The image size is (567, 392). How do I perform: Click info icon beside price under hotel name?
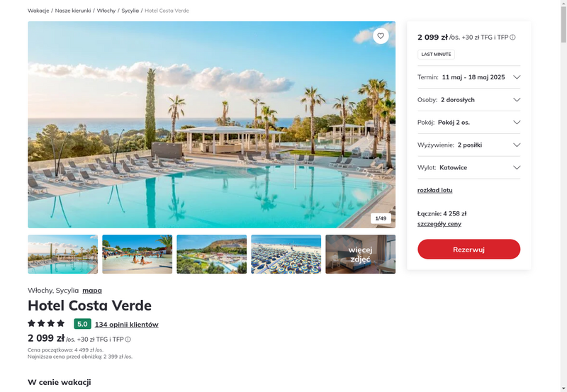pos(128,340)
